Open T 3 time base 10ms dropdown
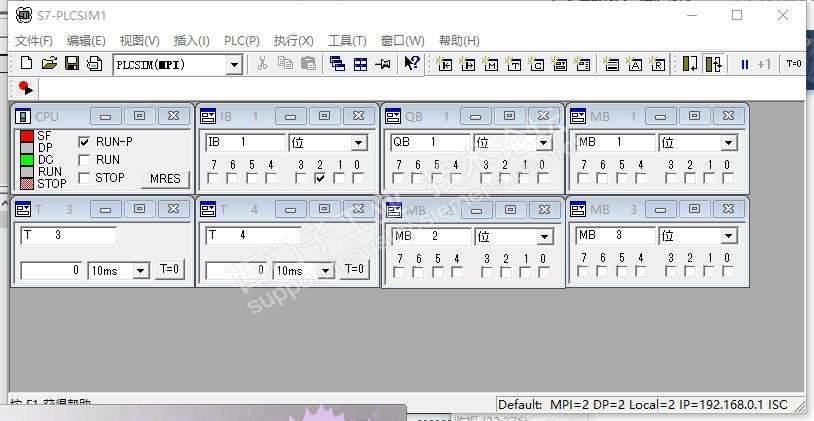 click(x=141, y=271)
